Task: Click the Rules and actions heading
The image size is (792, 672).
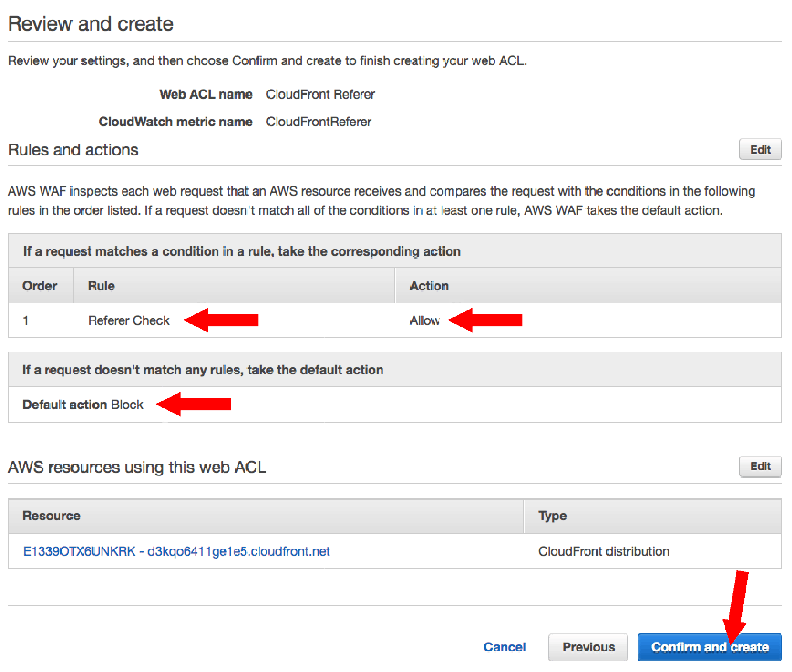Action: pyautogui.click(x=74, y=150)
